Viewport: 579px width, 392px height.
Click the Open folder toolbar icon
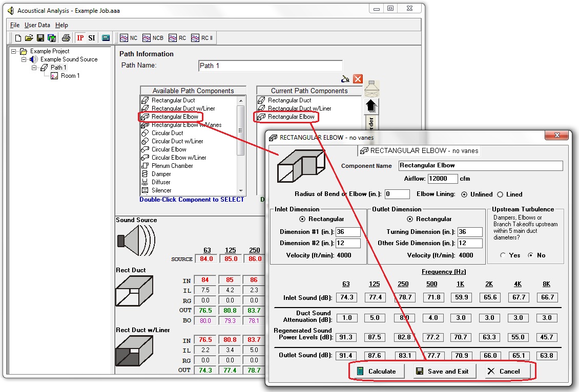pyautogui.click(x=29, y=38)
